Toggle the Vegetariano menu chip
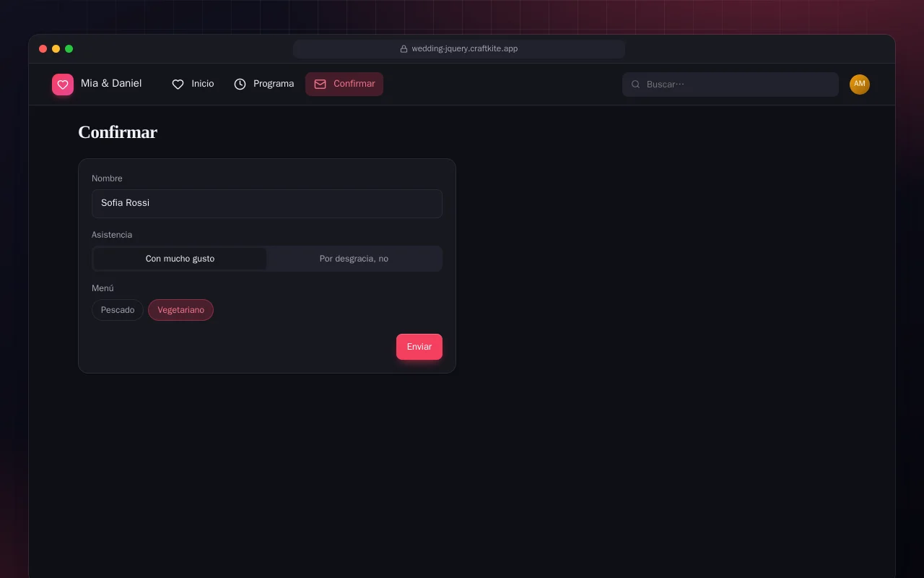 [x=180, y=310]
